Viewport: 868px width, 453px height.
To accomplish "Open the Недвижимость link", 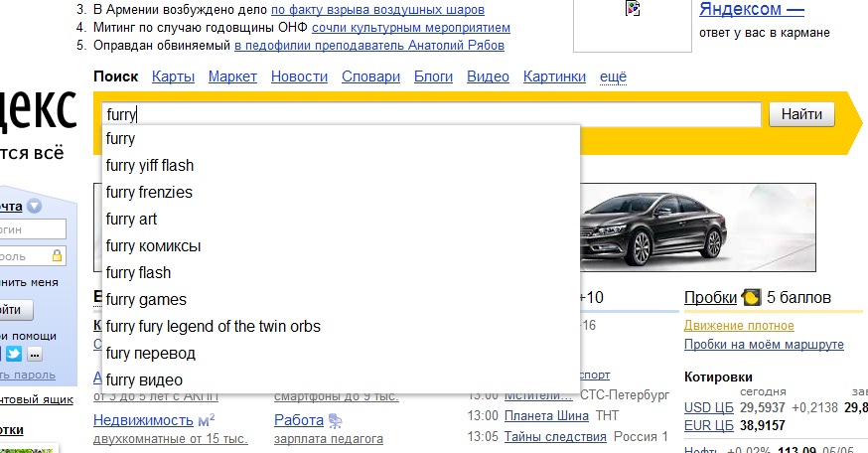I will tap(143, 420).
